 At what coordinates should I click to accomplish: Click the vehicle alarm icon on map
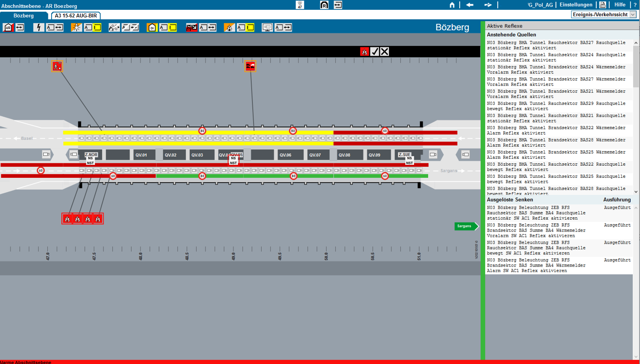pos(251,66)
